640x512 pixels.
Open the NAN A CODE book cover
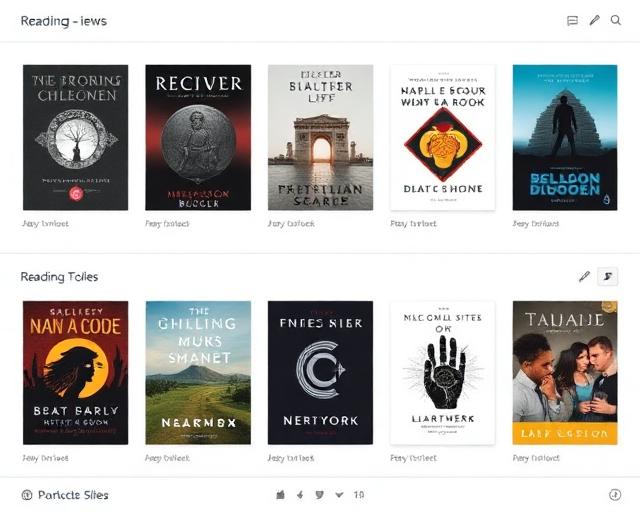click(x=76, y=373)
